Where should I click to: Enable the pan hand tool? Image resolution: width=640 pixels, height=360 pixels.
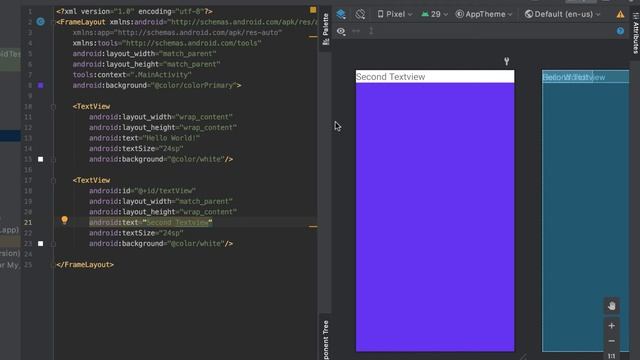pos(611,306)
